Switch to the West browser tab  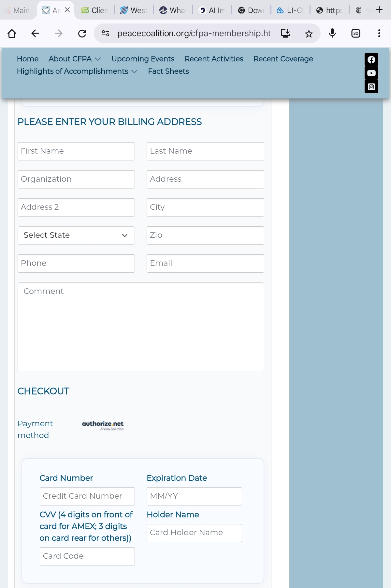click(134, 10)
